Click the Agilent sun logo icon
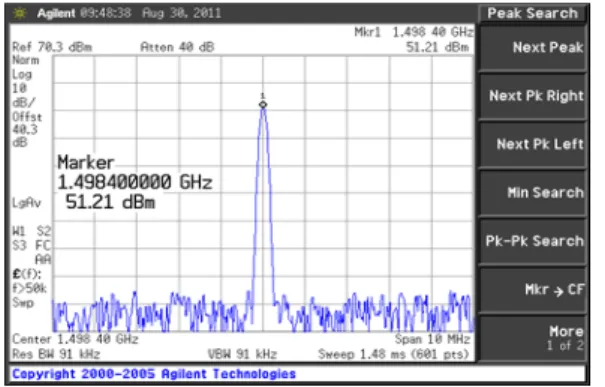 click(20, 14)
